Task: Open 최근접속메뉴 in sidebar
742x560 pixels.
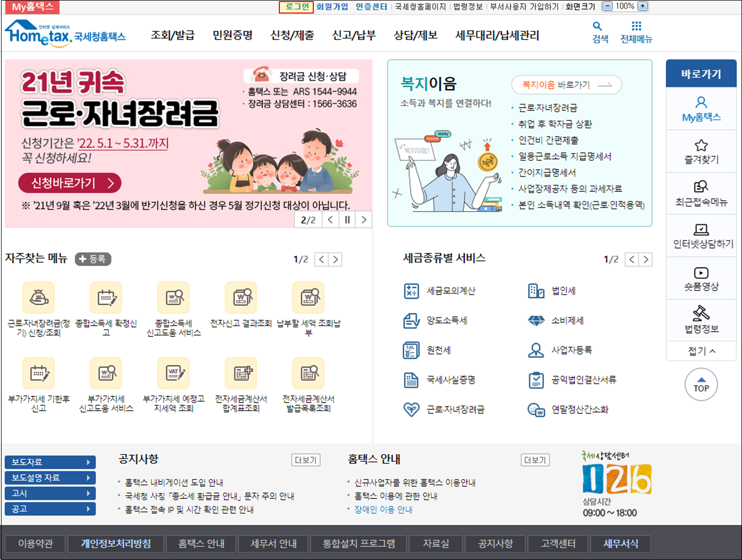Action: (701, 194)
